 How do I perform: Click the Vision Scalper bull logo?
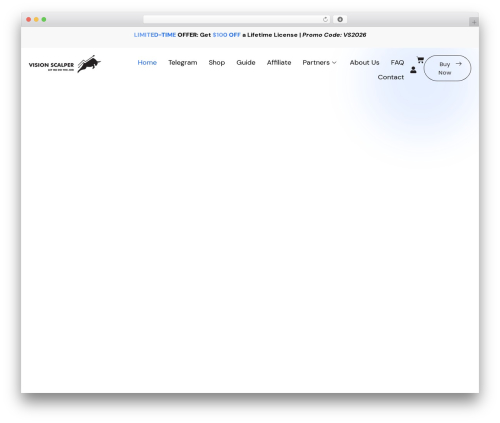pos(65,64)
